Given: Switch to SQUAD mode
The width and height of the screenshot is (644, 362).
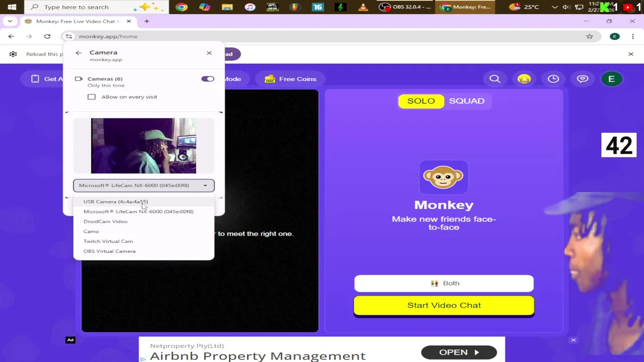Looking at the screenshot, I should (x=467, y=101).
